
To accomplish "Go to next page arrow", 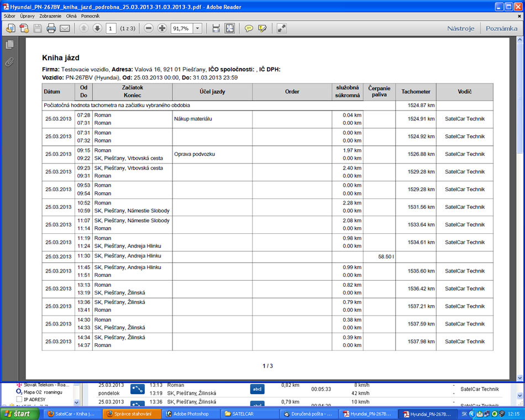I will point(97,29).
